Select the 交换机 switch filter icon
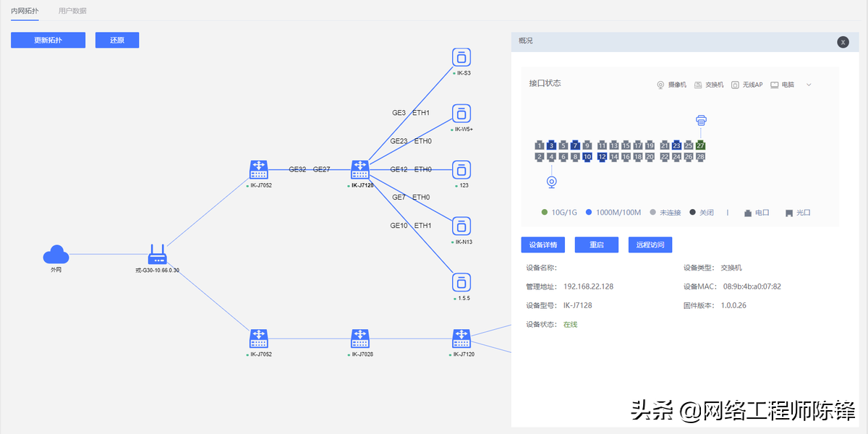Screen dimensions: 868x434 click(x=697, y=84)
